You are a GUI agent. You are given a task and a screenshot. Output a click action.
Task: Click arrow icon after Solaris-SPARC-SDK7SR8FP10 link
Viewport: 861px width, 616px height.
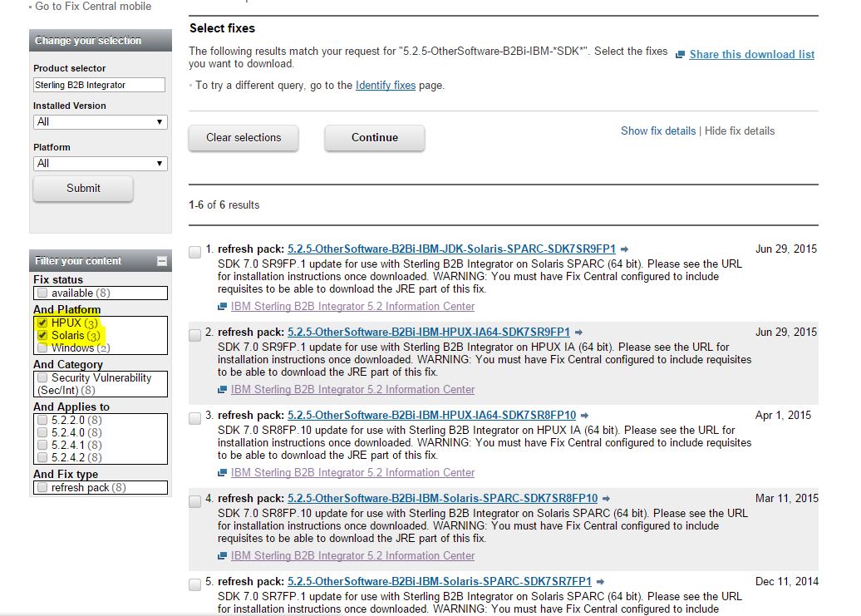coord(606,499)
